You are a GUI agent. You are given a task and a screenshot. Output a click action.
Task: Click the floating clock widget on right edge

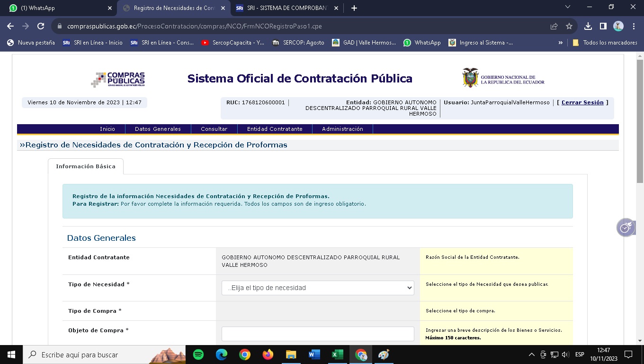(x=625, y=228)
